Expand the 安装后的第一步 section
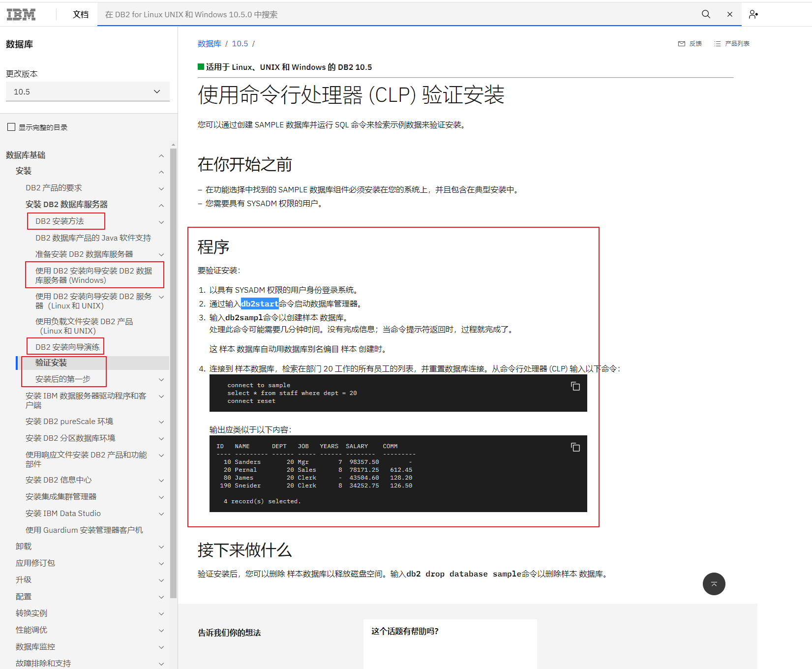 click(161, 379)
